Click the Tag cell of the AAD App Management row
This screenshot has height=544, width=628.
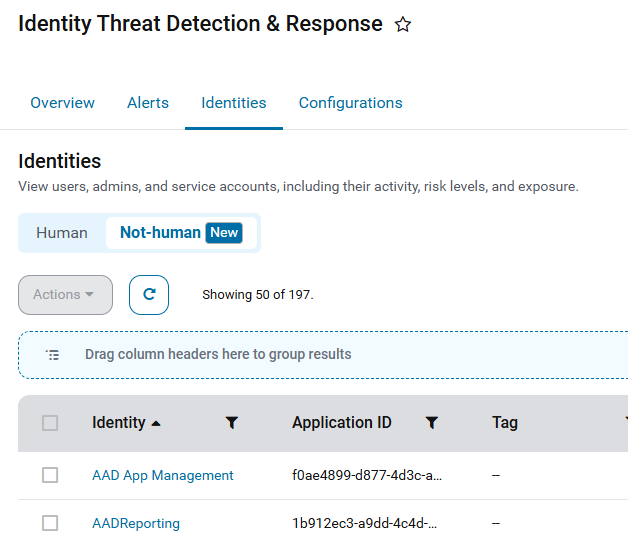(x=496, y=475)
